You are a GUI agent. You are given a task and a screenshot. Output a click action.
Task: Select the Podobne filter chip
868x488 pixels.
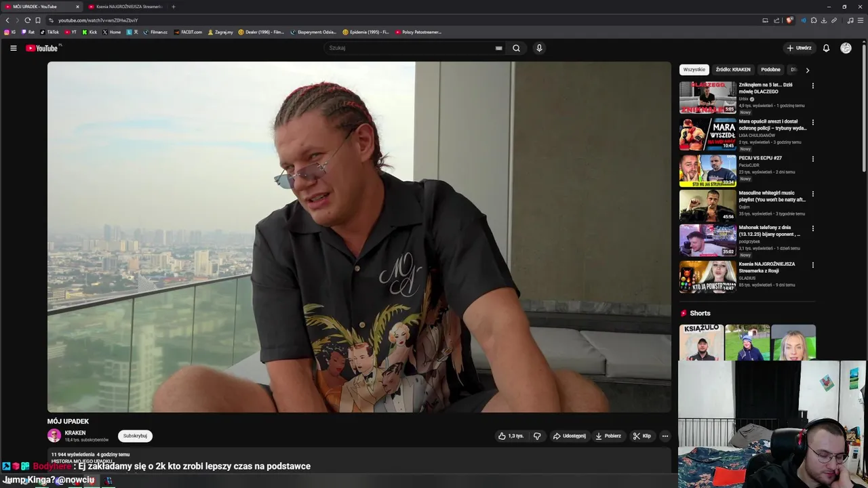tap(770, 69)
